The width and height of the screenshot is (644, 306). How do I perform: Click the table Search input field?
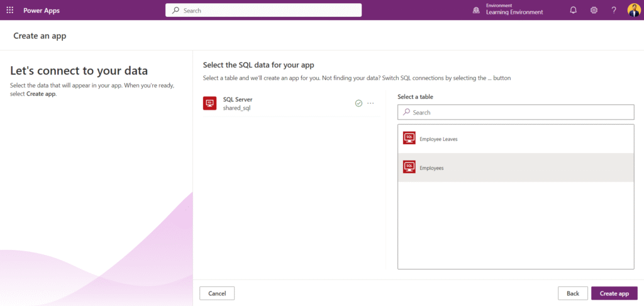(x=516, y=112)
